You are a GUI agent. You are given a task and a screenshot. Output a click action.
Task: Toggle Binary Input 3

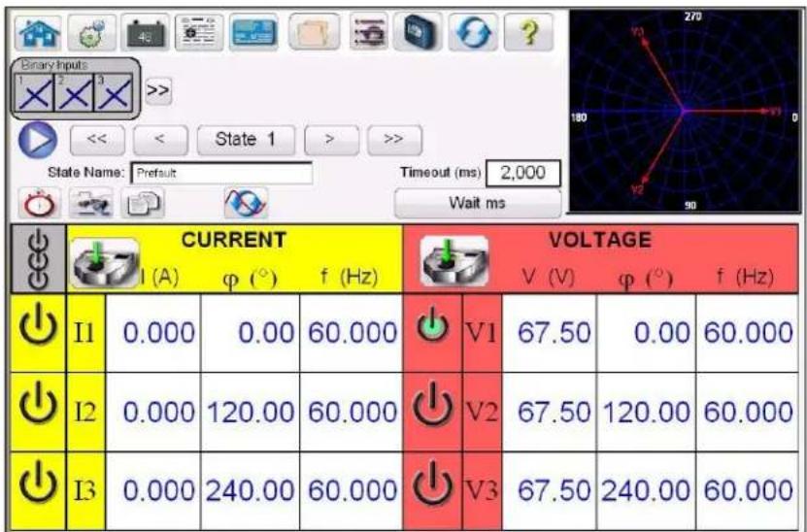(x=114, y=93)
